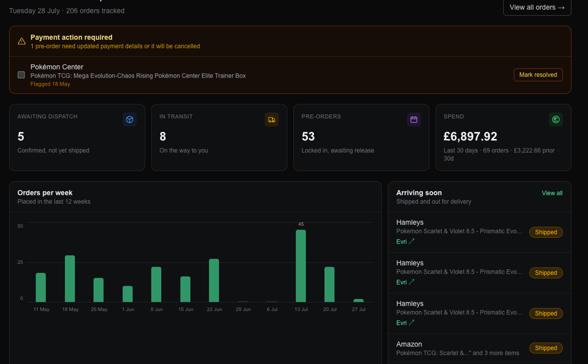Click the Amazon order Shipped badge

[546, 348]
